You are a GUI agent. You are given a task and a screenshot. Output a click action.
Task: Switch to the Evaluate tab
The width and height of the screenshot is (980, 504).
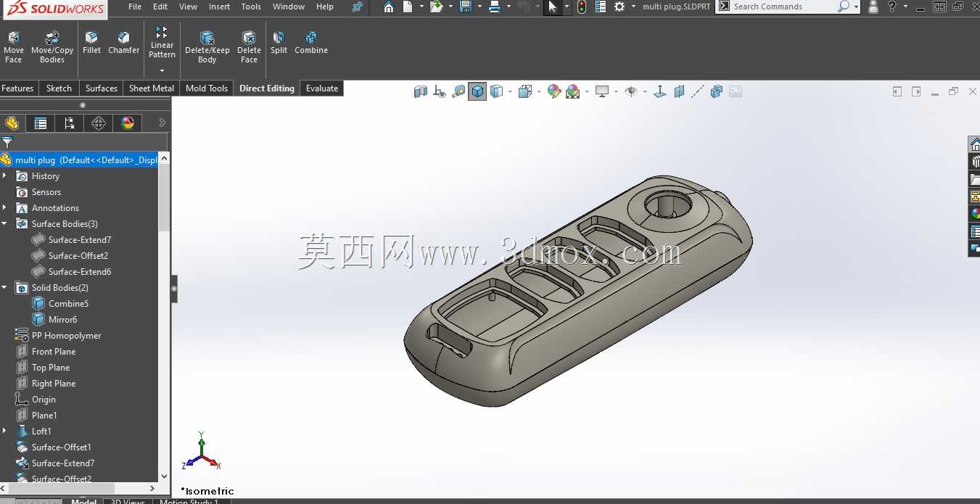tap(322, 88)
